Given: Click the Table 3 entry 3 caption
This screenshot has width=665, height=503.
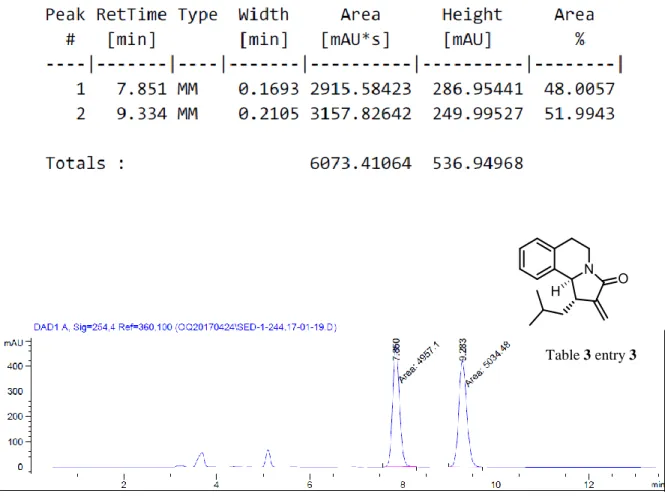Looking at the screenshot, I should click(591, 355).
